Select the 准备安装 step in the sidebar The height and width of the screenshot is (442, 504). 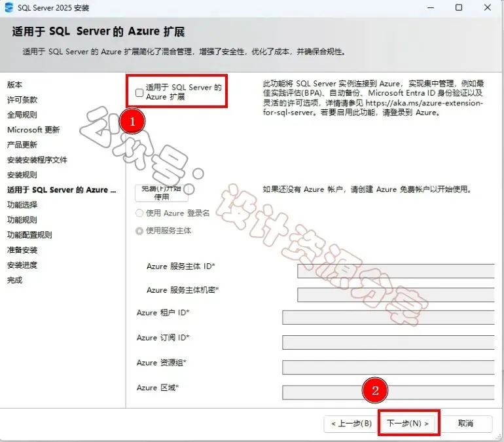22,249
